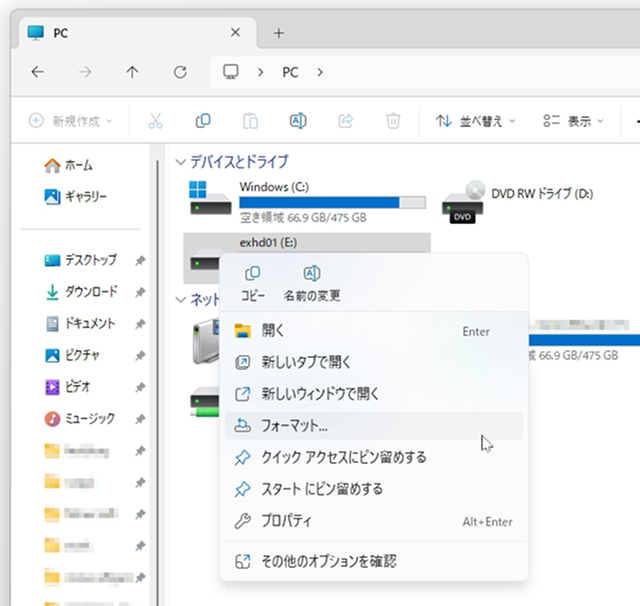Click the Rename icon in toolbar
The height and width of the screenshot is (606, 640).
(298, 121)
